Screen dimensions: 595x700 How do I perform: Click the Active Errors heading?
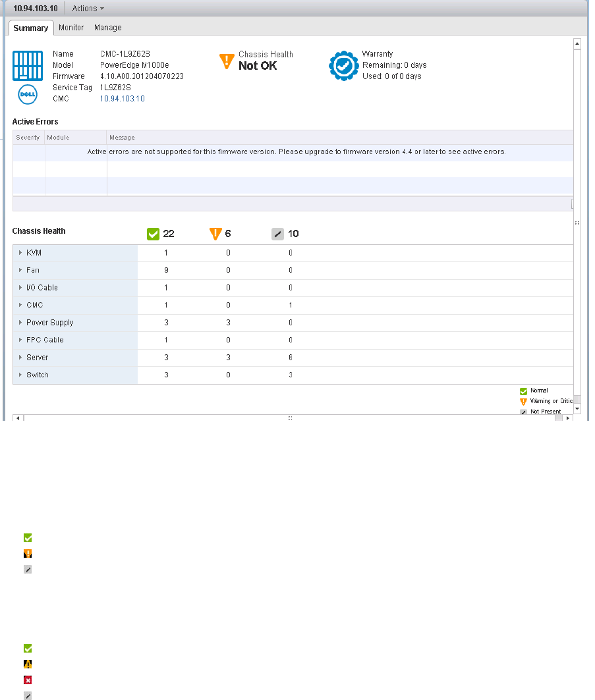[36, 121]
